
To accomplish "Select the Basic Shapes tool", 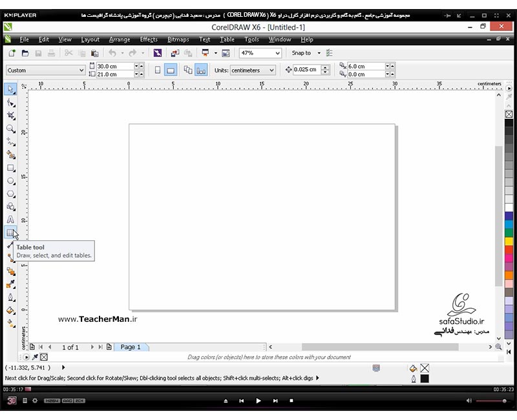I will [x=10, y=207].
